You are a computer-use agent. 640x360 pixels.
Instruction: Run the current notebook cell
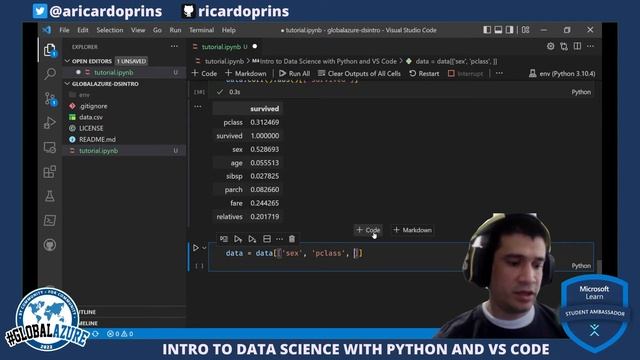coord(196,247)
